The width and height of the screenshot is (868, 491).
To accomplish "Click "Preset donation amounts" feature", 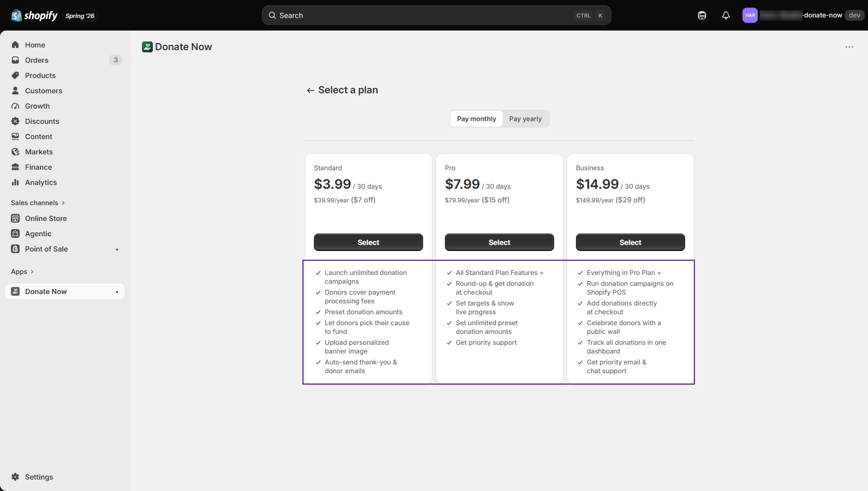I will click(x=364, y=312).
